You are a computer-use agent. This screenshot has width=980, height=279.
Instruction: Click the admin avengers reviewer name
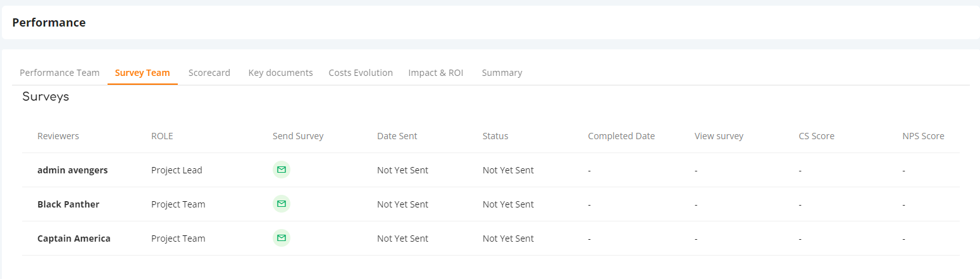point(72,170)
